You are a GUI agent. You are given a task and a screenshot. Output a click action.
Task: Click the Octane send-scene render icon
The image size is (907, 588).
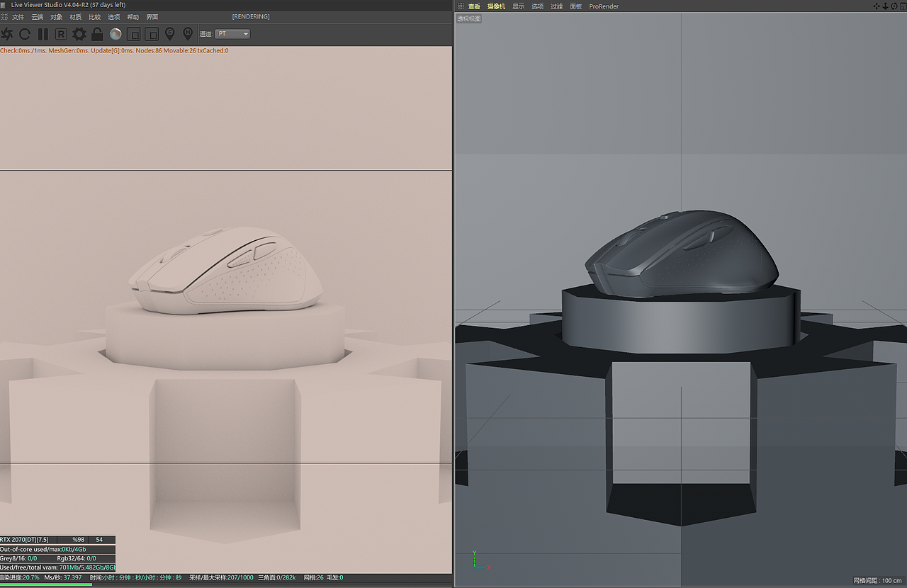click(x=7, y=34)
